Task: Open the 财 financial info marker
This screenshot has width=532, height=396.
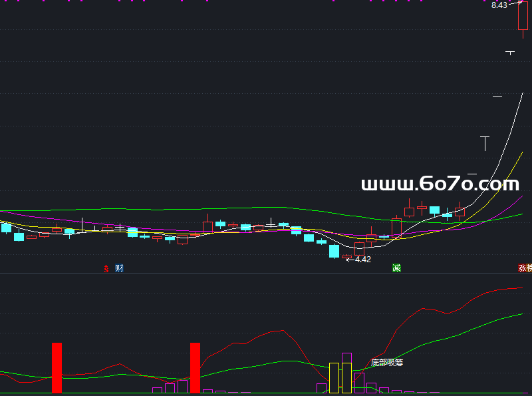Action: point(119,268)
